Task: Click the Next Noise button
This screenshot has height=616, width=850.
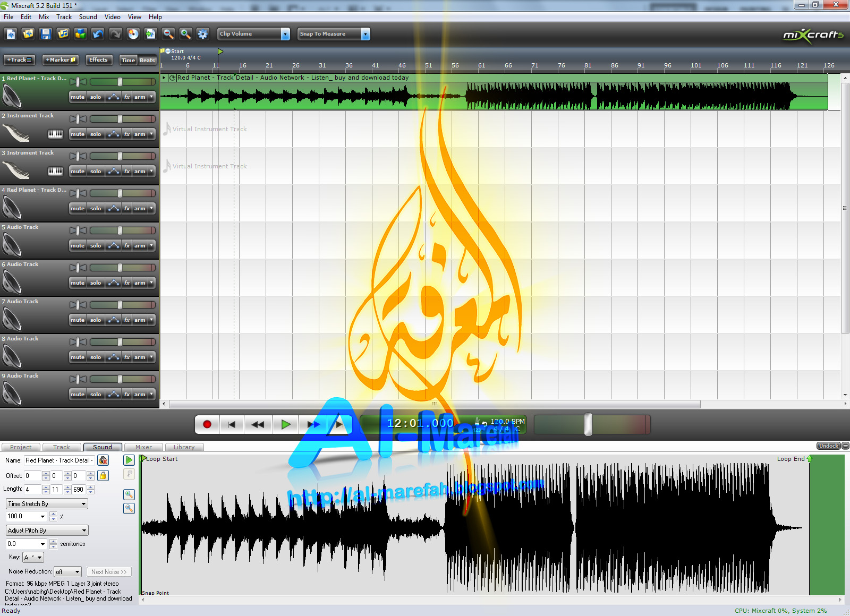Action: click(x=109, y=571)
